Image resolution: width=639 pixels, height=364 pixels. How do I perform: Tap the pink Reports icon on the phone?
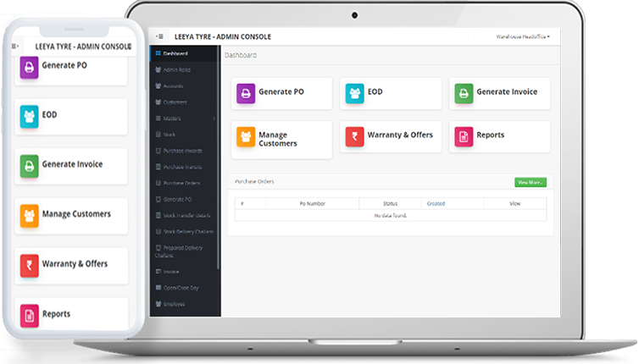pyautogui.click(x=30, y=315)
